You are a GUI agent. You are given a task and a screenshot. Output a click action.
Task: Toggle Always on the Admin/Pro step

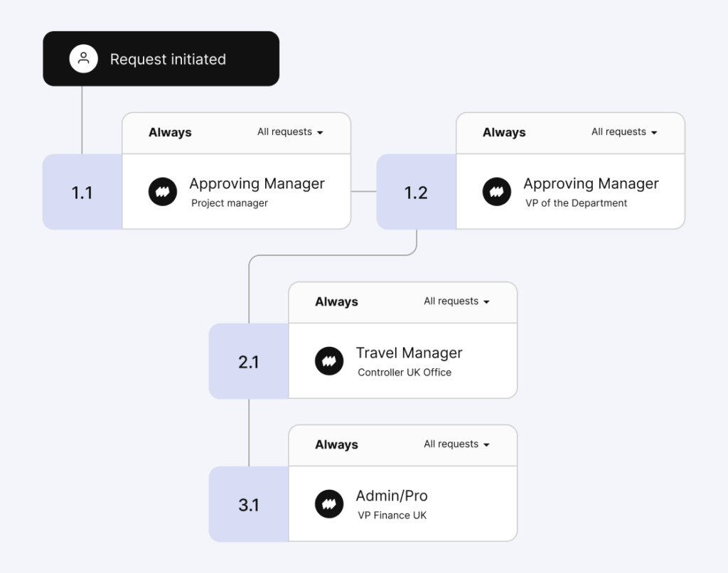tap(336, 444)
